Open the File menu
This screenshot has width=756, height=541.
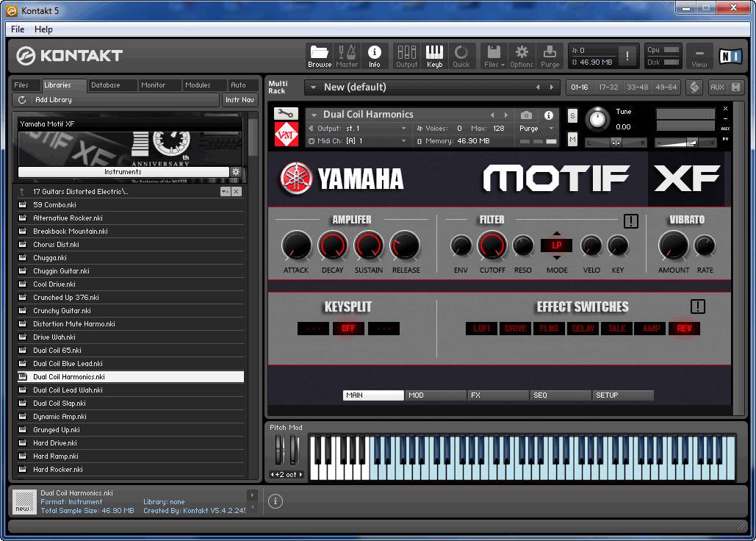(x=18, y=29)
